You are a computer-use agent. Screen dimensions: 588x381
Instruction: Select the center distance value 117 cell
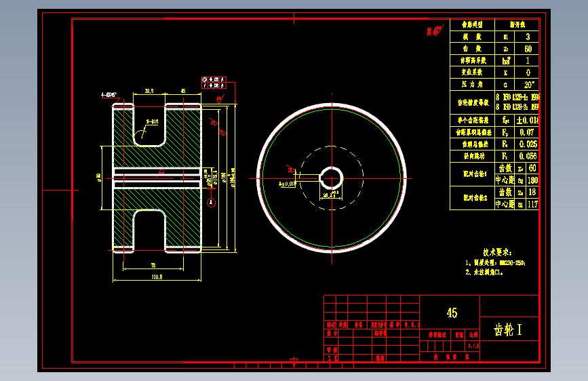coord(532,204)
